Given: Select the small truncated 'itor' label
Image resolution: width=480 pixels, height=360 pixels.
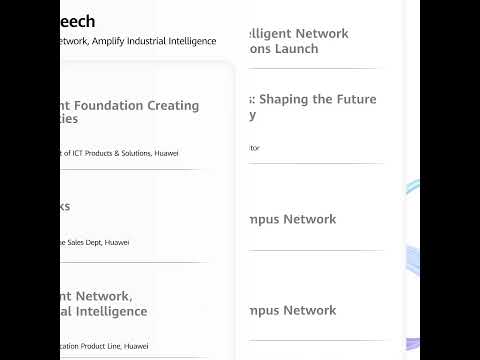Looking at the screenshot, I should [254, 148].
